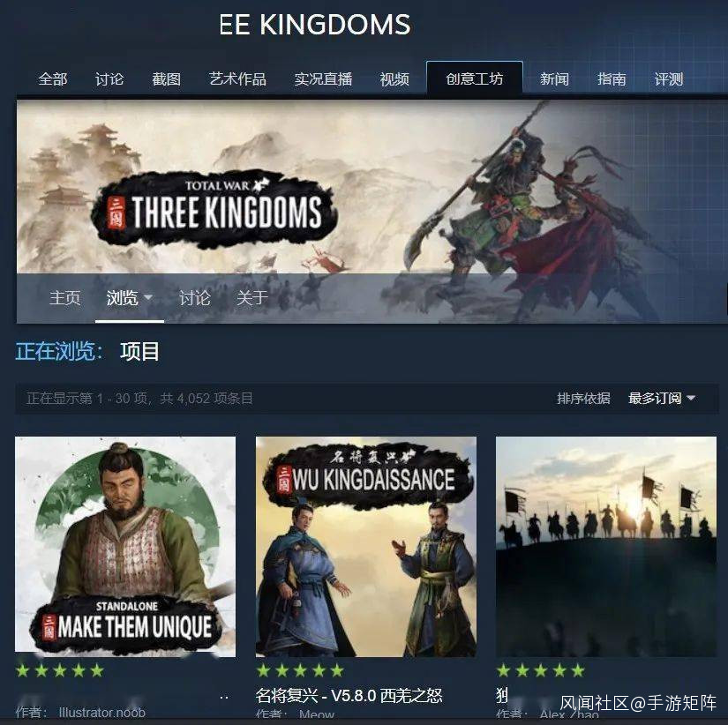This screenshot has width=728, height=725.
Task: Open the 关于 workshop page
Action: coord(252,297)
